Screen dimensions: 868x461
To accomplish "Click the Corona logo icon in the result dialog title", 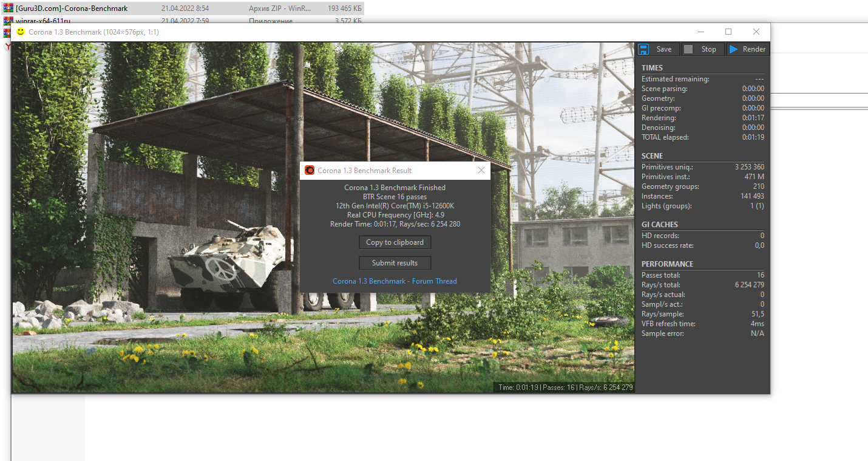I will (x=310, y=171).
